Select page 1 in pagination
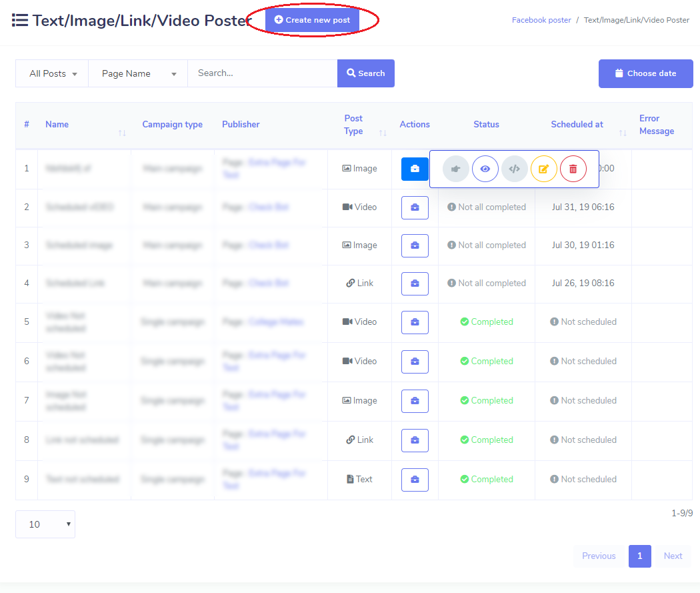The width and height of the screenshot is (700, 593). 639,556
